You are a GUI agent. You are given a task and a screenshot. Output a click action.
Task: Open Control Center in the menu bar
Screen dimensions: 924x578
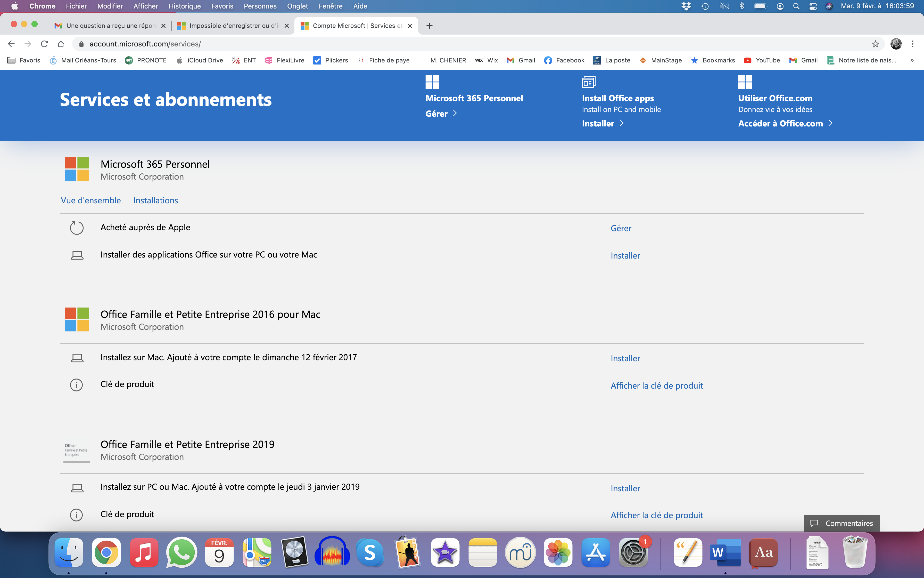[813, 6]
